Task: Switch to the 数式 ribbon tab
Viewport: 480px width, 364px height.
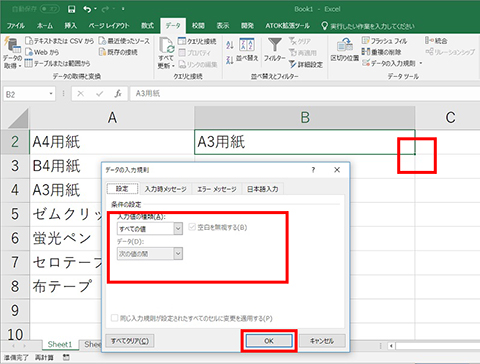Action: pyautogui.click(x=147, y=26)
